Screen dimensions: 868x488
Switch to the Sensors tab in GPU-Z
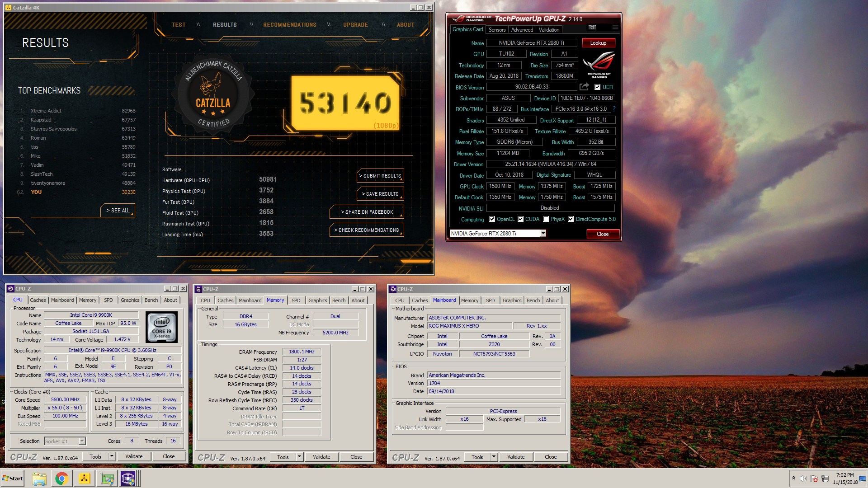tap(497, 30)
